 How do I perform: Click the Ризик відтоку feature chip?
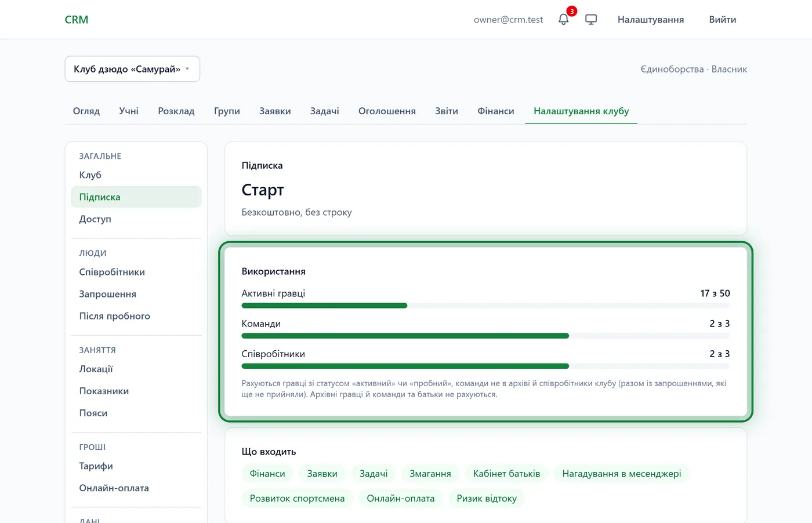point(487,499)
